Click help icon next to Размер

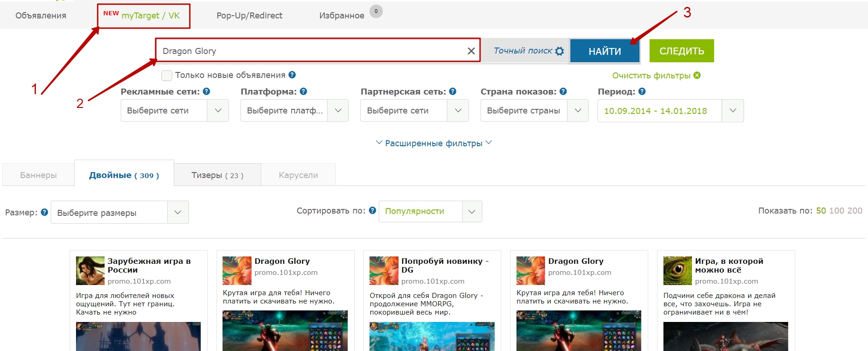[44, 212]
